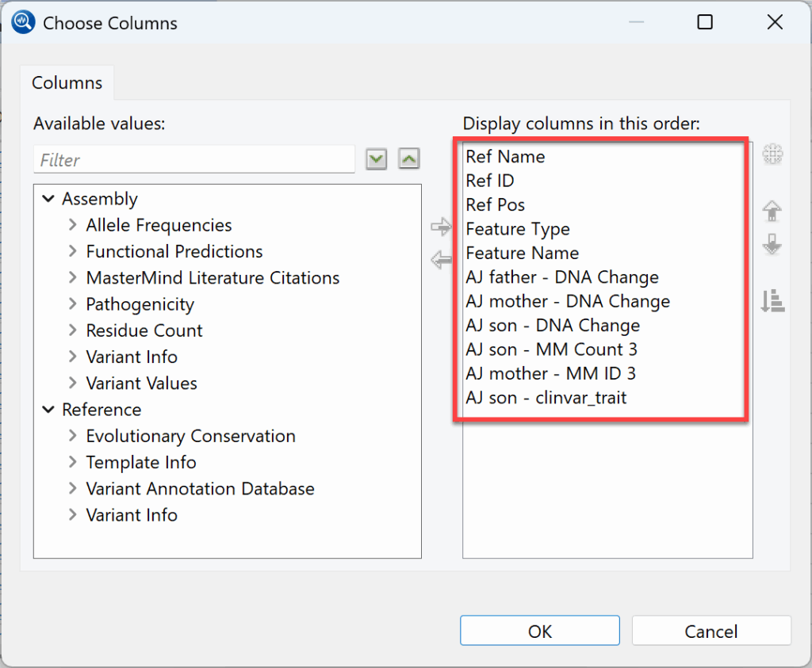Click the sort columns icon

(x=772, y=300)
